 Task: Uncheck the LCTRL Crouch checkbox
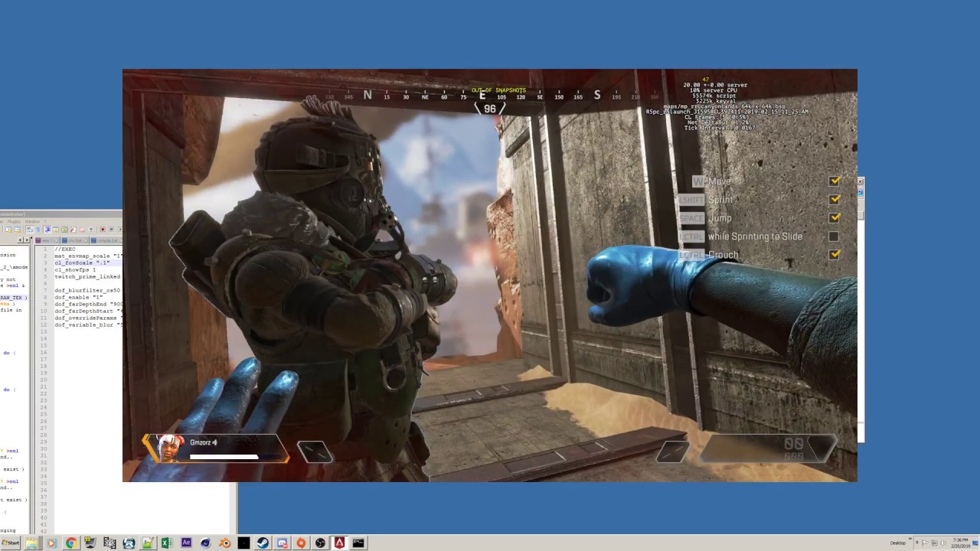tap(835, 254)
